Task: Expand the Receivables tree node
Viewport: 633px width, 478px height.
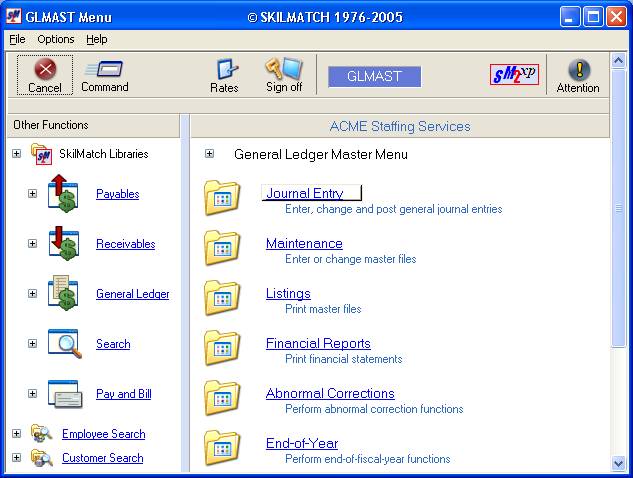Action: pyautogui.click(x=32, y=243)
